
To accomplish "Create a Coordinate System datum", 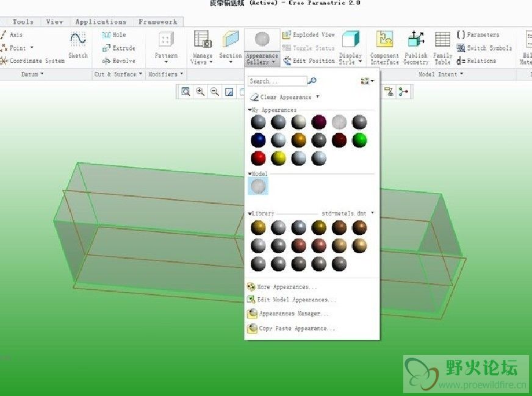I will (32, 61).
